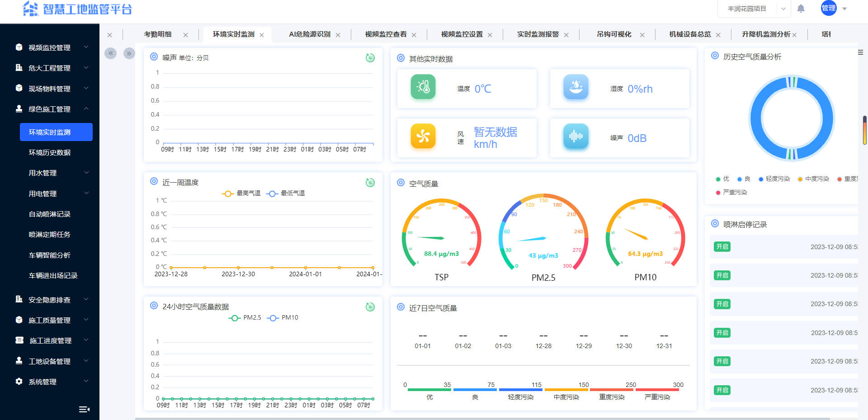Toggle PM2.5 legend series in 24小时 chart
This screenshot has height=420, width=868.
coord(245,318)
